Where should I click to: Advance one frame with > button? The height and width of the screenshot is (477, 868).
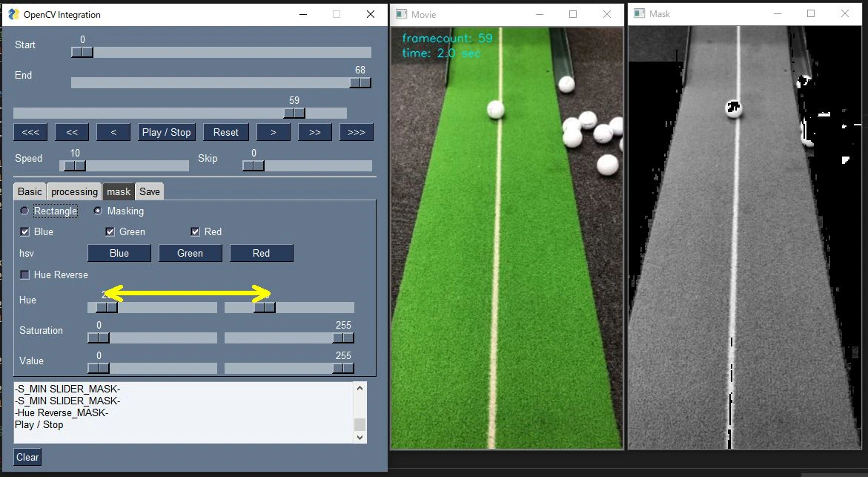[273, 132]
